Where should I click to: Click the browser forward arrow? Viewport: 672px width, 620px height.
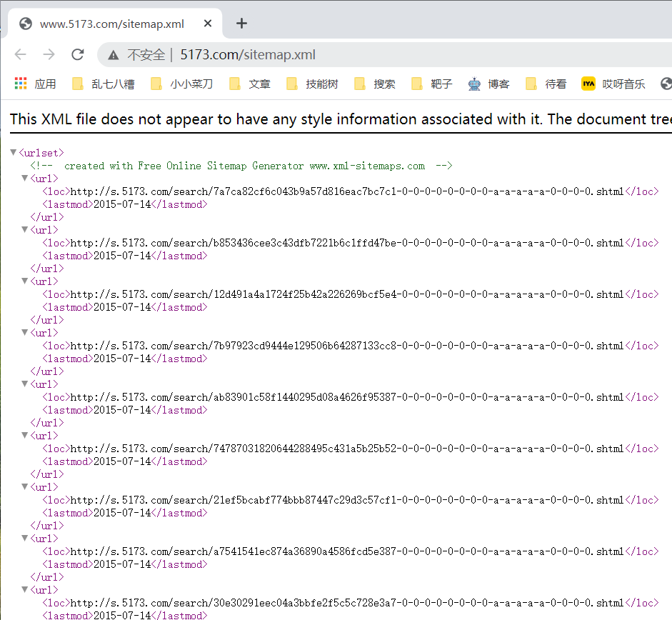[49, 54]
